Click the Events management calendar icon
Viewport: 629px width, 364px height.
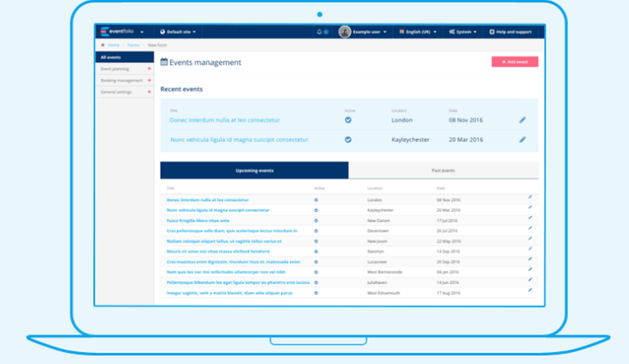click(164, 62)
